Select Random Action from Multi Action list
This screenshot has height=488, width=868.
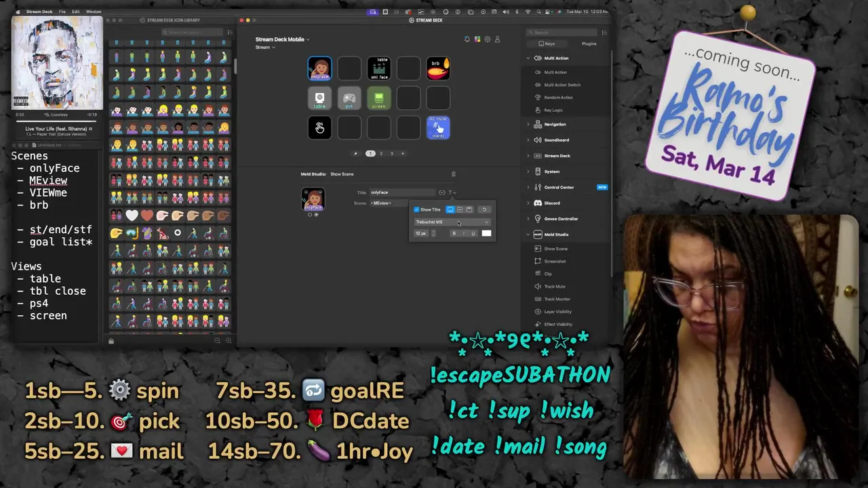[558, 98]
